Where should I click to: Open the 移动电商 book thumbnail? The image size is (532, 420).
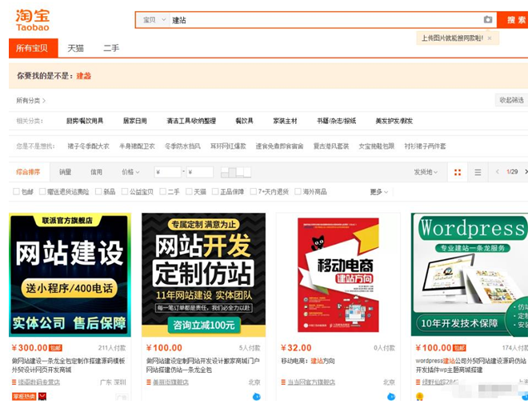(x=338, y=274)
